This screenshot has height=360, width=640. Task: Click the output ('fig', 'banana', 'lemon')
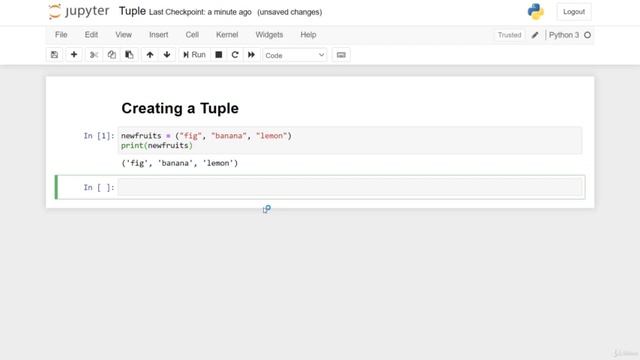(x=180, y=163)
